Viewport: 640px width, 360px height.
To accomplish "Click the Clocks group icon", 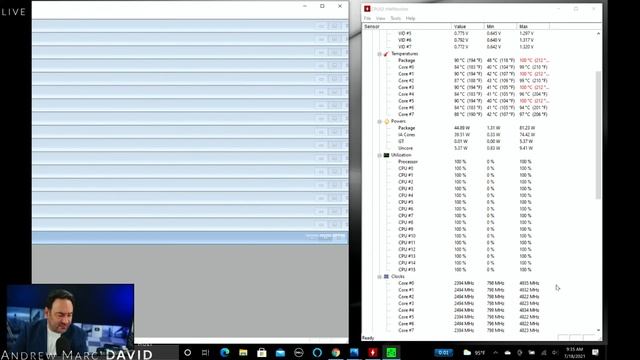I will (x=387, y=276).
